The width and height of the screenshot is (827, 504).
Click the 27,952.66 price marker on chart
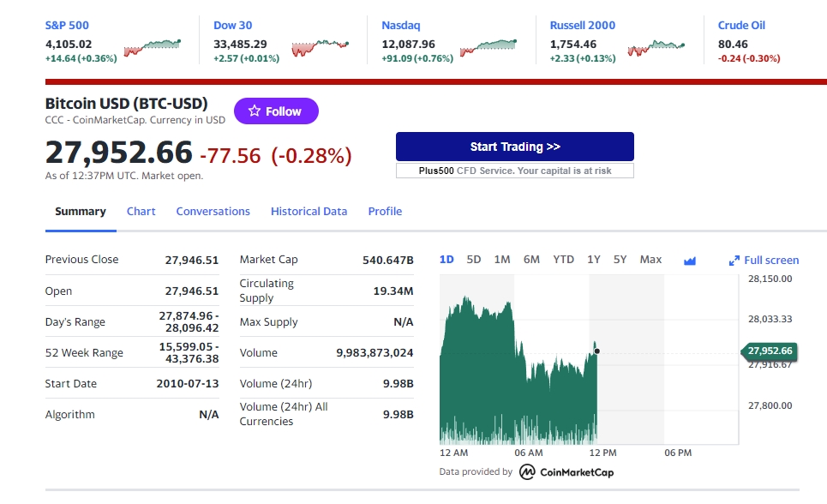(769, 351)
